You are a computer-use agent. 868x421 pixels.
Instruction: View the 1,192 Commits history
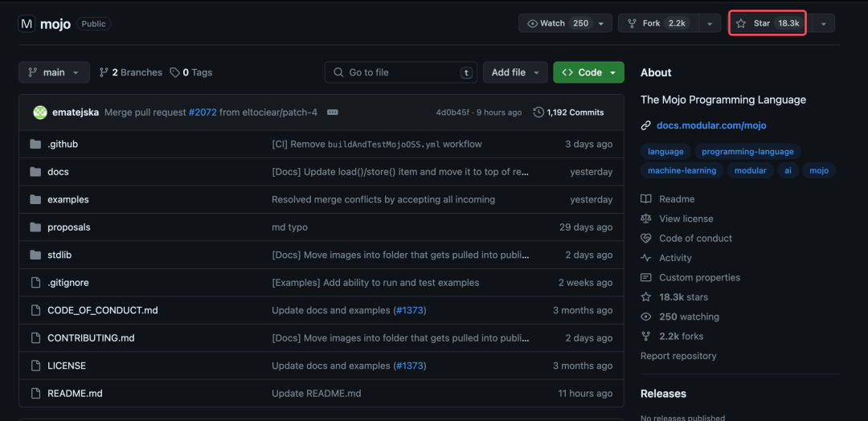(568, 112)
